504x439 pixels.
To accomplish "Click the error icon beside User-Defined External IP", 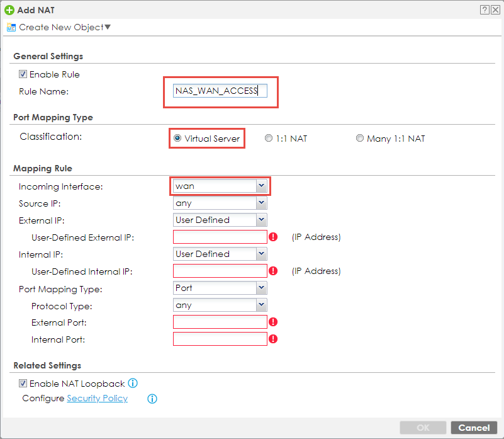I will (273, 237).
